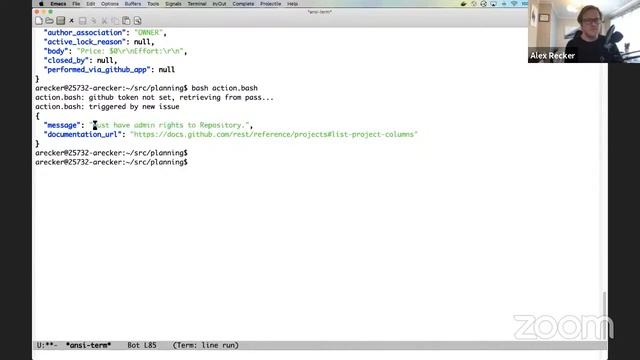
Task: Click Alex Recker's Zoom video thumbnail
Action: pyautogui.click(x=584, y=31)
